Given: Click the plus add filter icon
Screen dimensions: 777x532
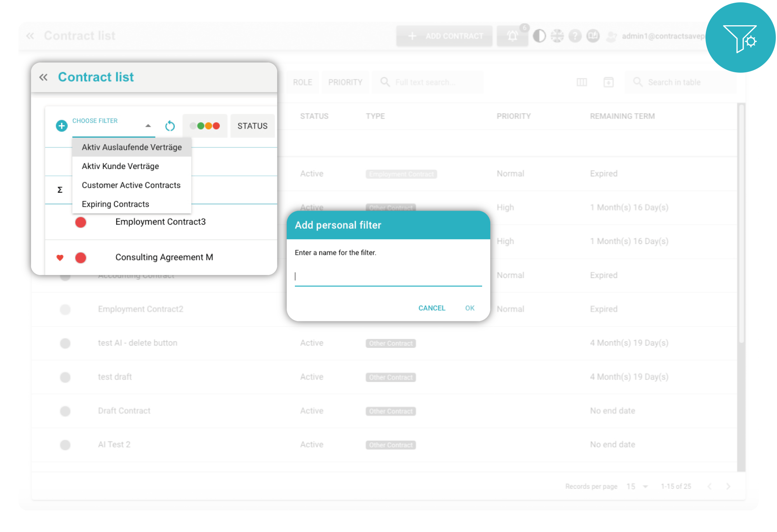Looking at the screenshot, I should click(61, 126).
